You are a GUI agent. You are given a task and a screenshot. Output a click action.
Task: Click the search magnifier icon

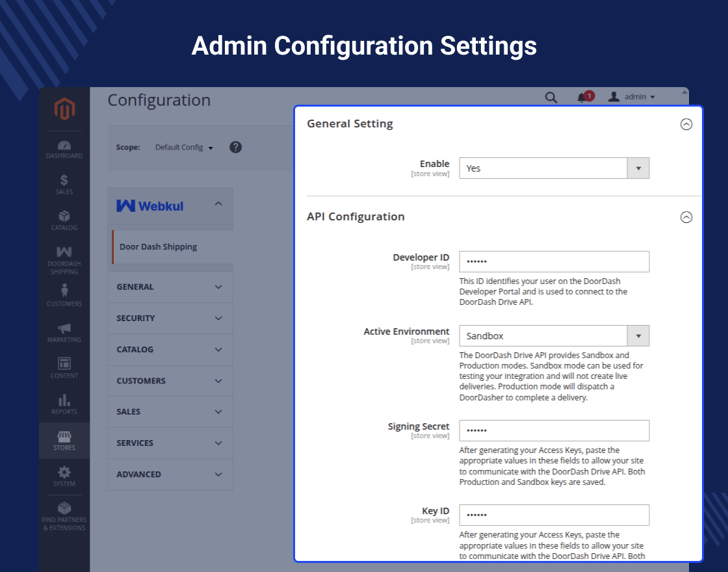[x=551, y=97]
